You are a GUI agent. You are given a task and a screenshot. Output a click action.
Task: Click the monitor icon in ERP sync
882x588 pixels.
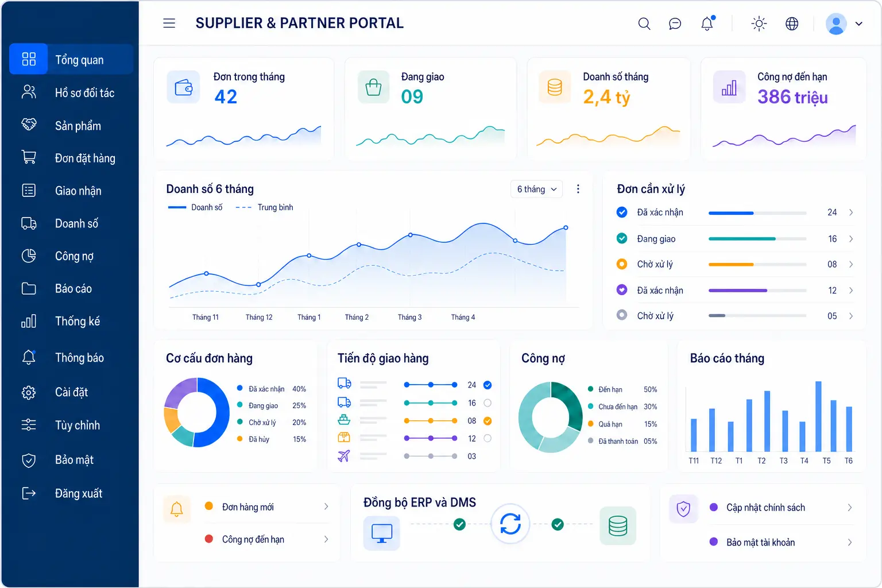382,533
